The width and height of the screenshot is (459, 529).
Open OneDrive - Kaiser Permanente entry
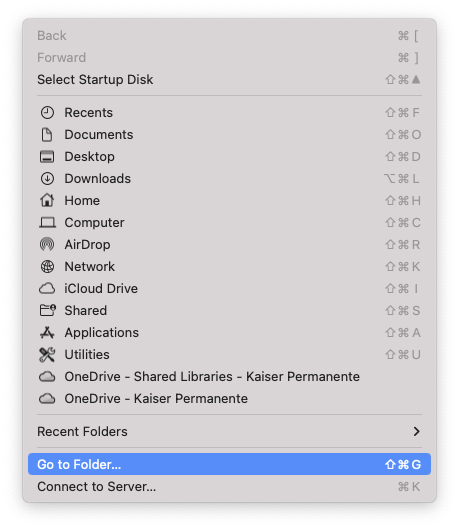tap(229, 399)
